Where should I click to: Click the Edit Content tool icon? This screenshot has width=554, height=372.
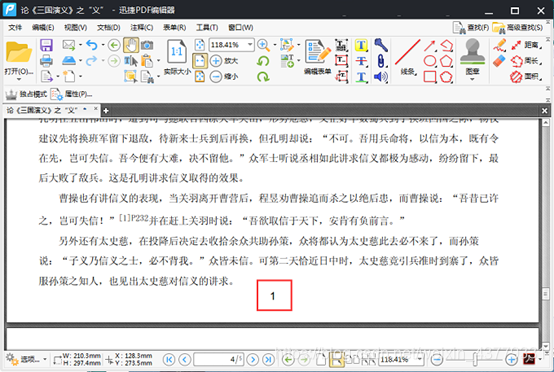pyautogui.click(x=287, y=45)
